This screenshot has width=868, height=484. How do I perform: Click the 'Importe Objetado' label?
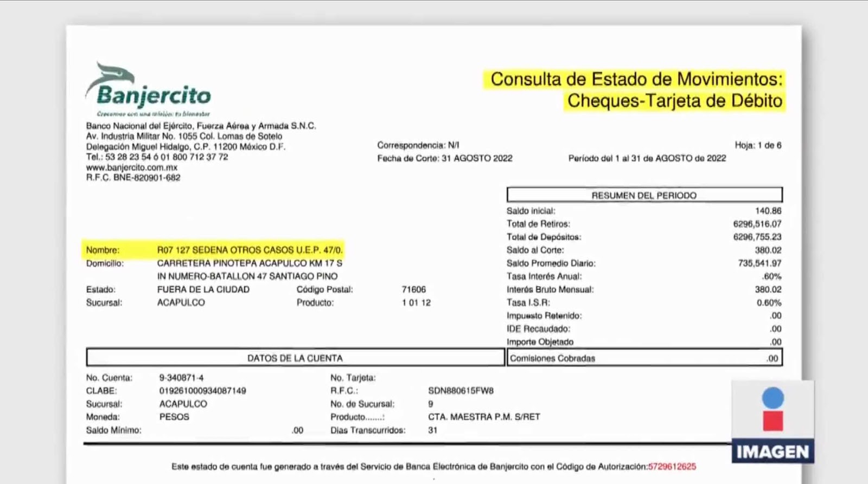[540, 342]
